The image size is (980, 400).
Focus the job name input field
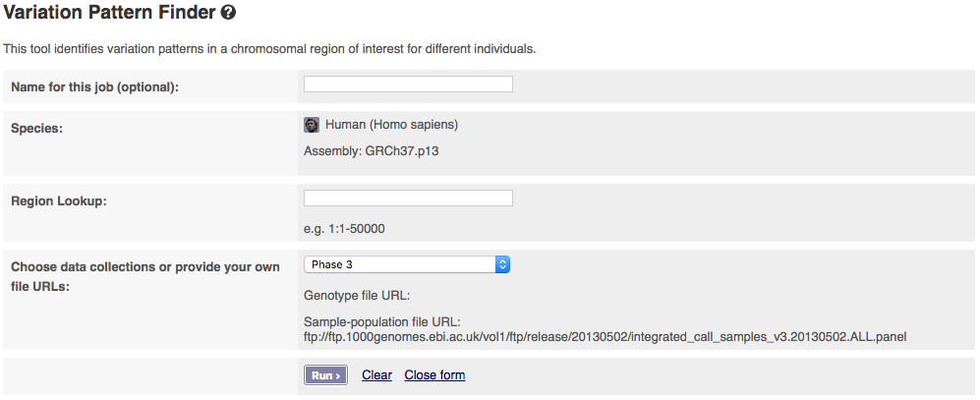(408, 85)
